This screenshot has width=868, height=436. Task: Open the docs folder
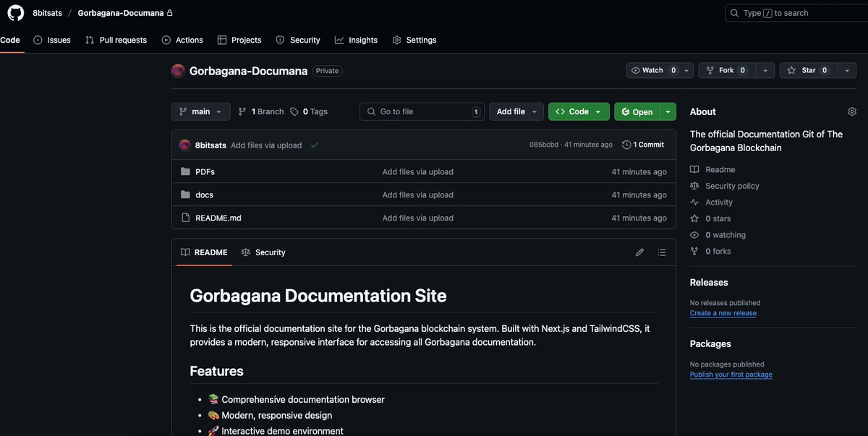[205, 195]
